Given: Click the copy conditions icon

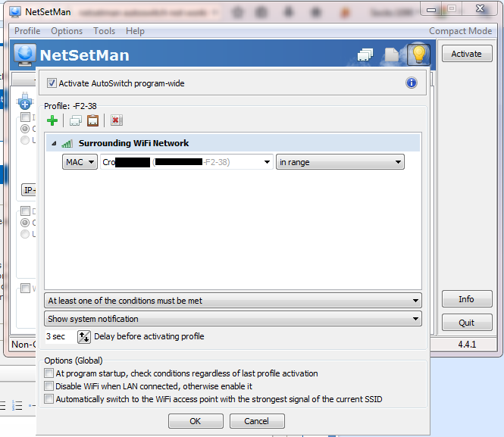Looking at the screenshot, I should click(x=76, y=120).
